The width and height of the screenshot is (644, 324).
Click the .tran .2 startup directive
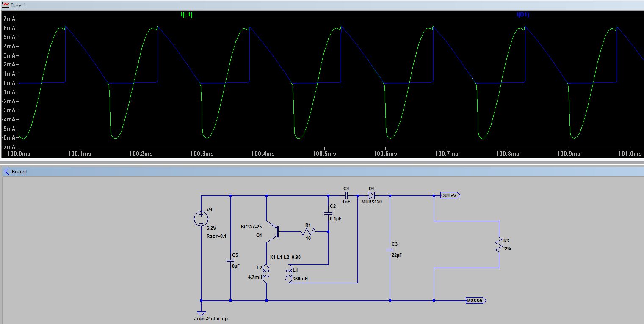click(210, 319)
